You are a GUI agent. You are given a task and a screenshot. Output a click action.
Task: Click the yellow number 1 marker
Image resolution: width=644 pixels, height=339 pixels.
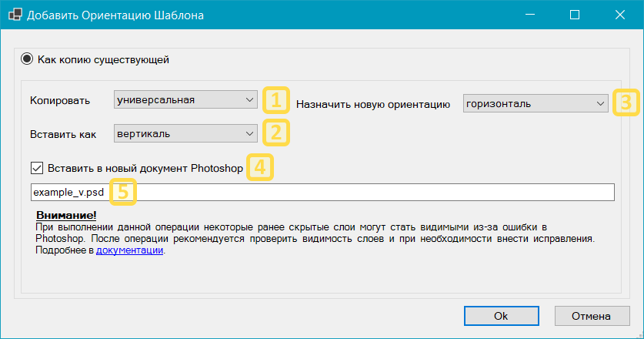tap(276, 99)
